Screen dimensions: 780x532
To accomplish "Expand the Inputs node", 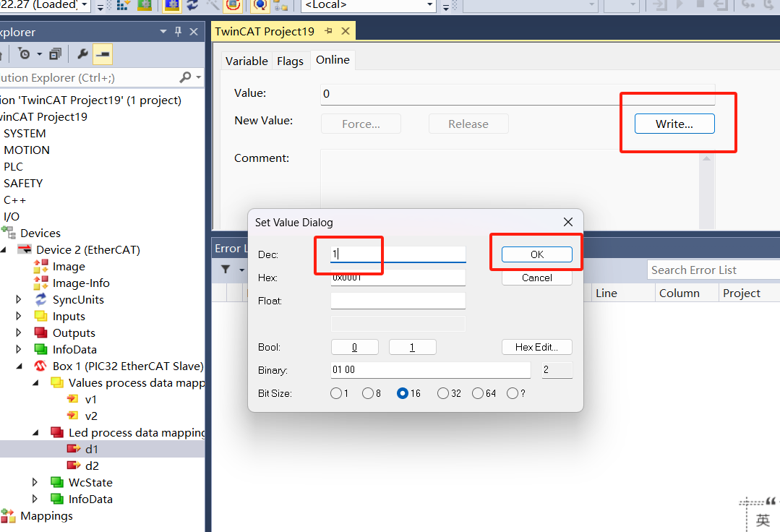I will click(x=19, y=316).
